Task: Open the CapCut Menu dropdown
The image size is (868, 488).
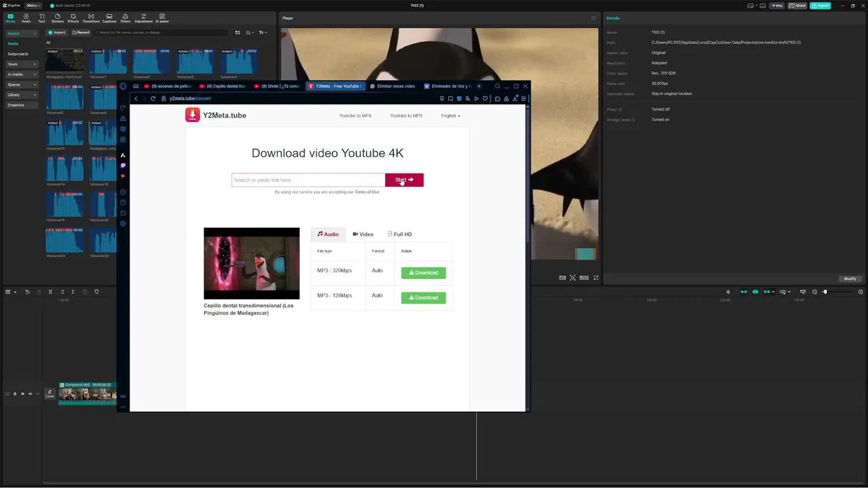Action: (33, 5)
